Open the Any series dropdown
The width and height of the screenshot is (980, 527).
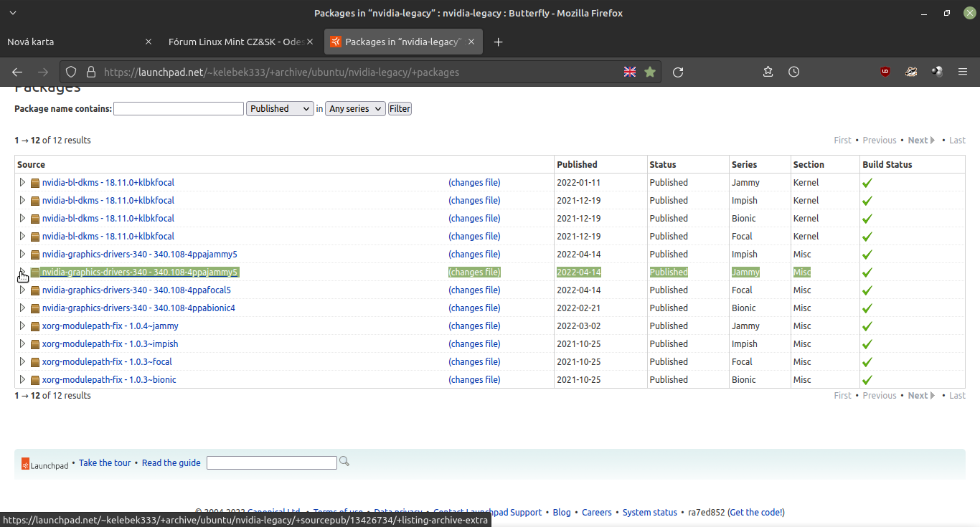pos(355,108)
